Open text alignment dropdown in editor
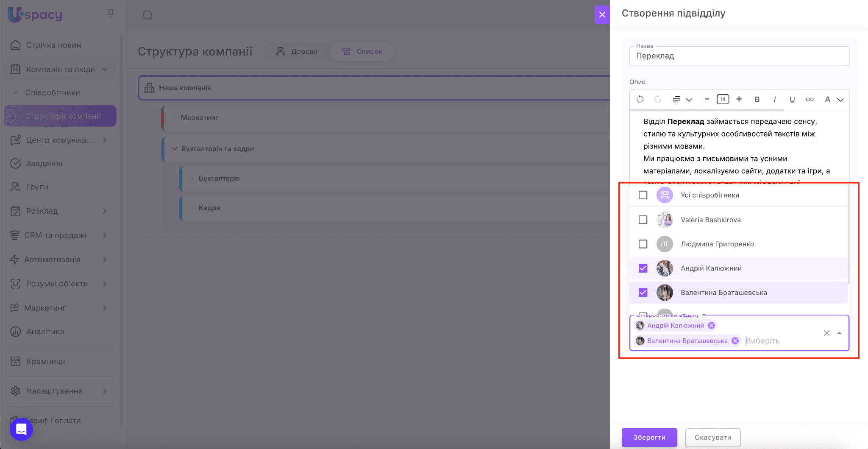 (682, 99)
